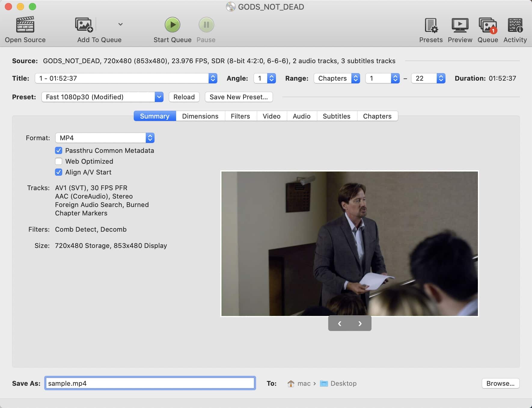Viewport: 532px width, 408px height.
Task: Click the Browse button
Action: [x=500, y=383]
